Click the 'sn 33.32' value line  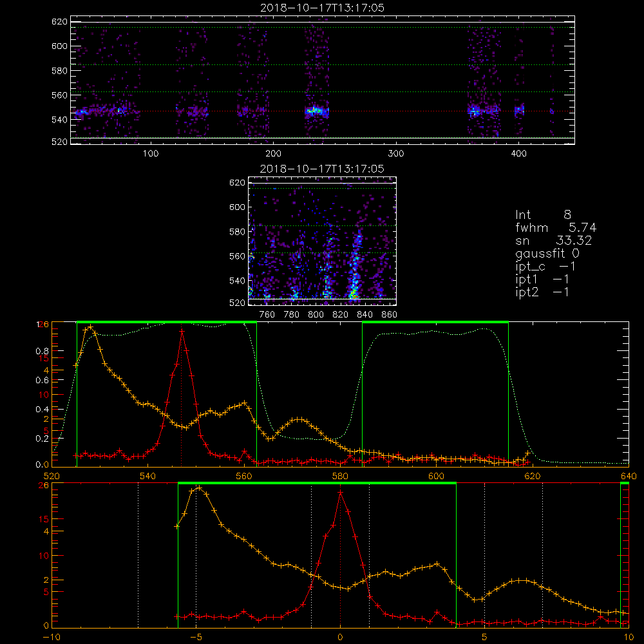[x=554, y=240]
